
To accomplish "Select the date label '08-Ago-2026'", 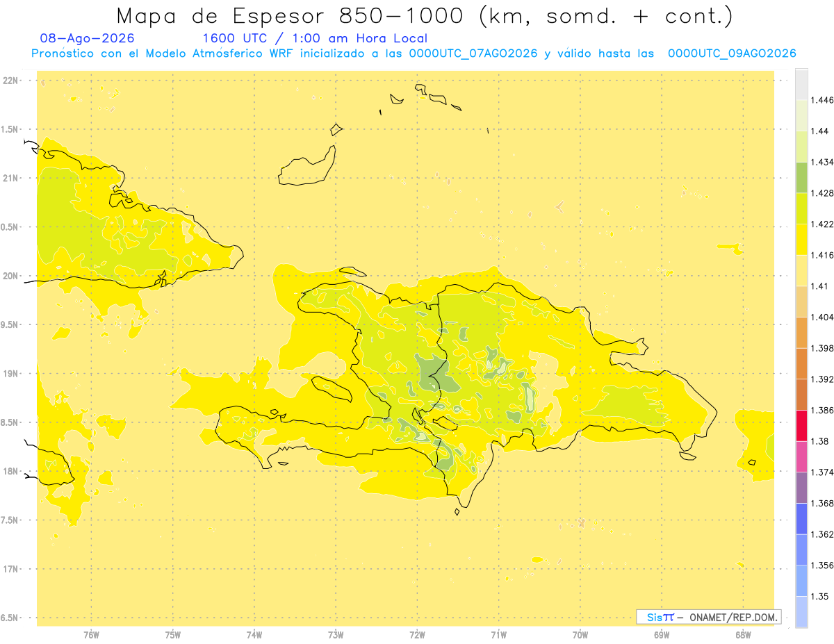I will coord(88,38).
